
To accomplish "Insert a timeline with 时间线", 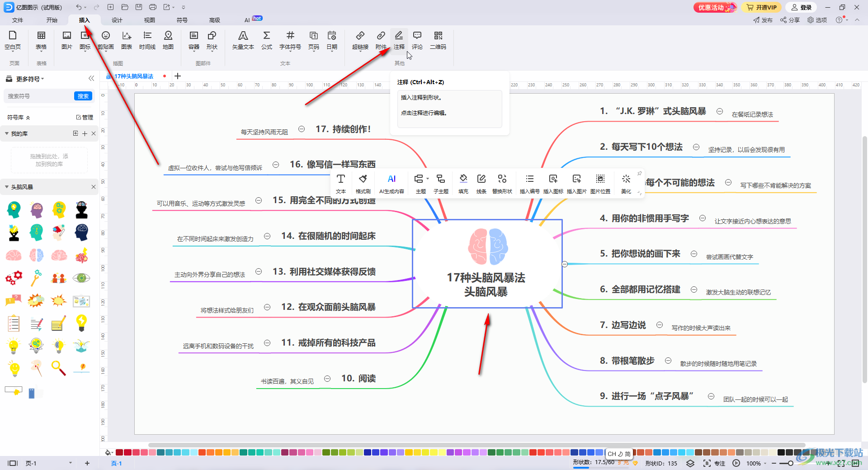I will (147, 40).
